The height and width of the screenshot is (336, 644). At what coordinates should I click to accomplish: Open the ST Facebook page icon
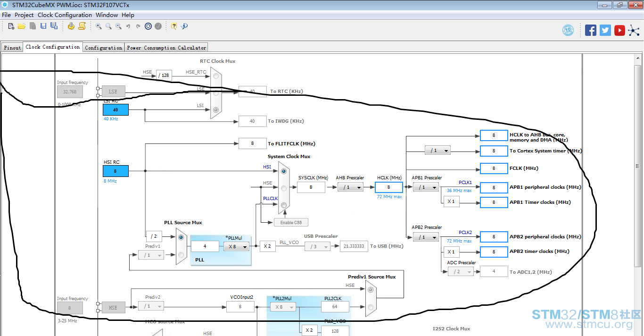point(591,30)
